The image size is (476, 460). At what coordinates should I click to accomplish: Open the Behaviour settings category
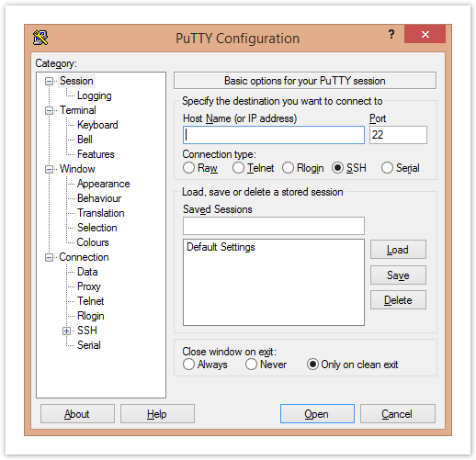99,198
